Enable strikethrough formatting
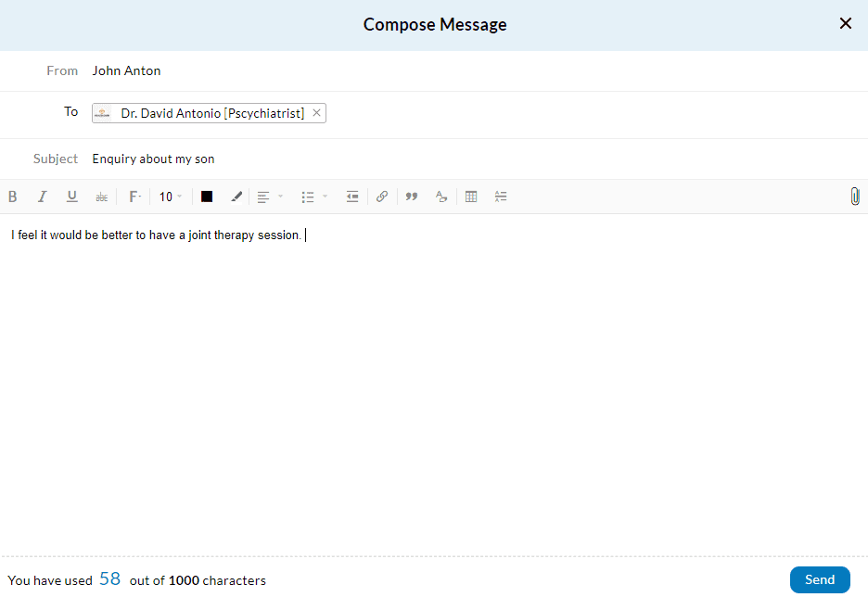 click(x=101, y=197)
